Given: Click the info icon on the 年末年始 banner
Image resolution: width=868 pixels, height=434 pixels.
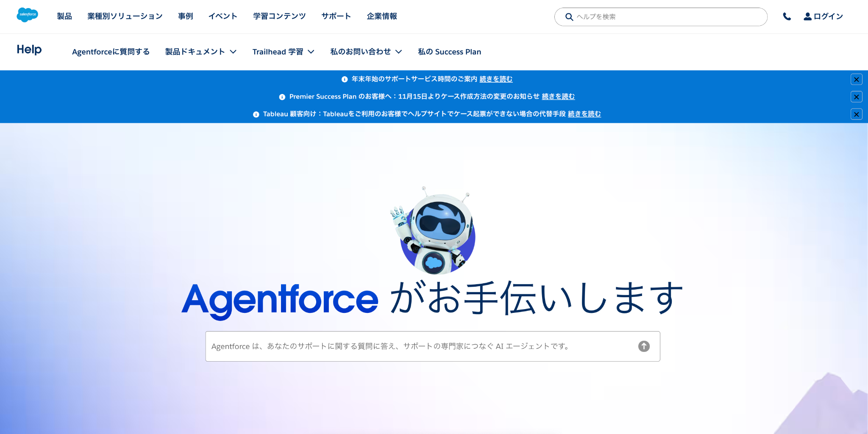Looking at the screenshot, I should click(x=345, y=79).
